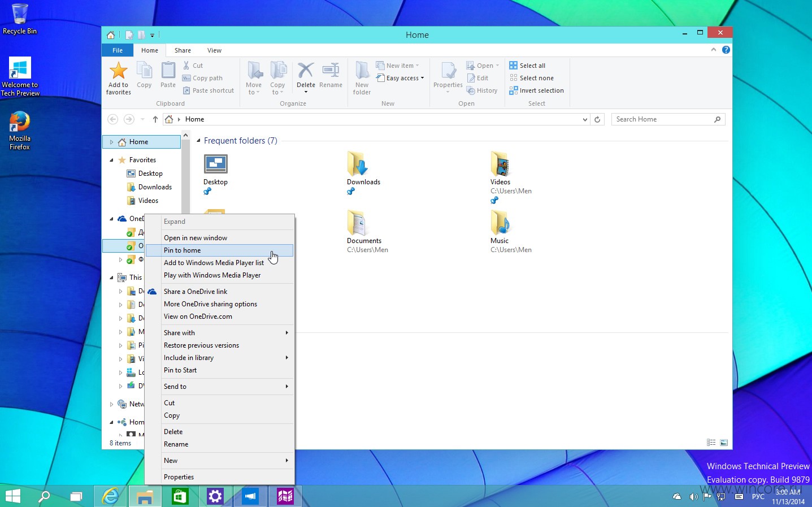The width and height of the screenshot is (812, 507).
Task: Collapse the OneDrive tree node arrow
Action: coord(111,219)
